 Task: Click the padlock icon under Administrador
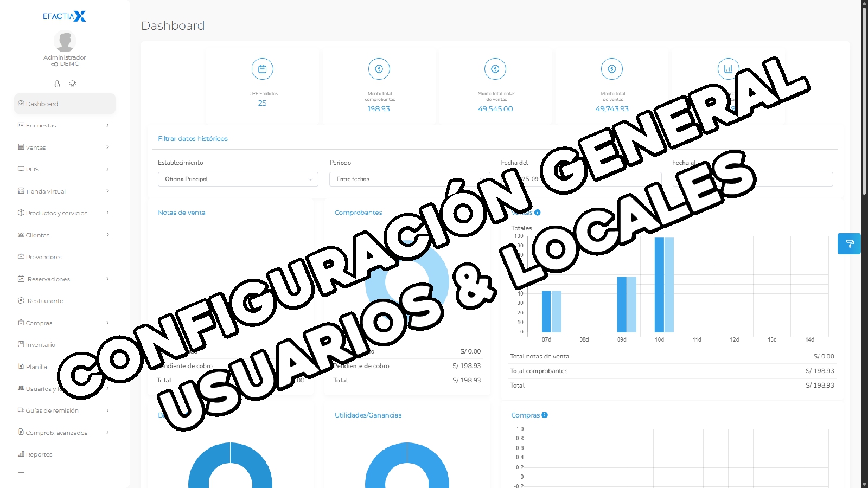57,84
